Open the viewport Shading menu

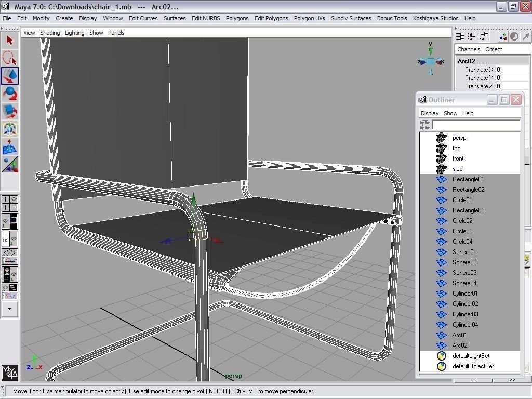coord(50,33)
